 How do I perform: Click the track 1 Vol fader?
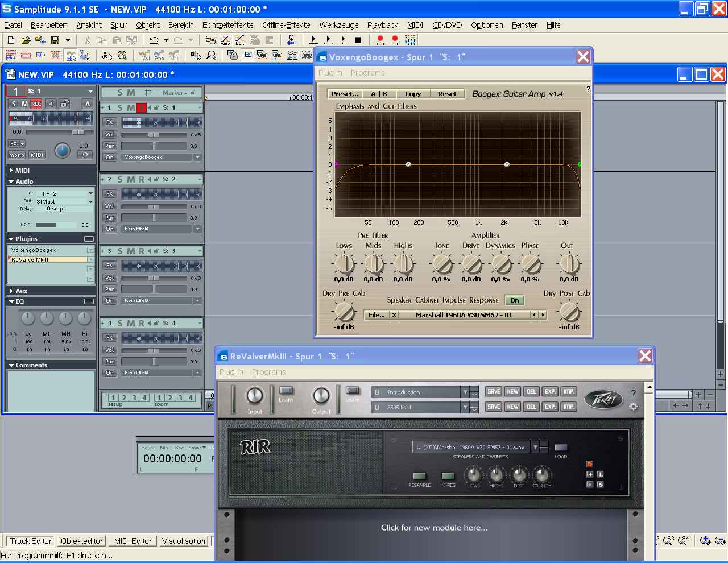(x=154, y=135)
